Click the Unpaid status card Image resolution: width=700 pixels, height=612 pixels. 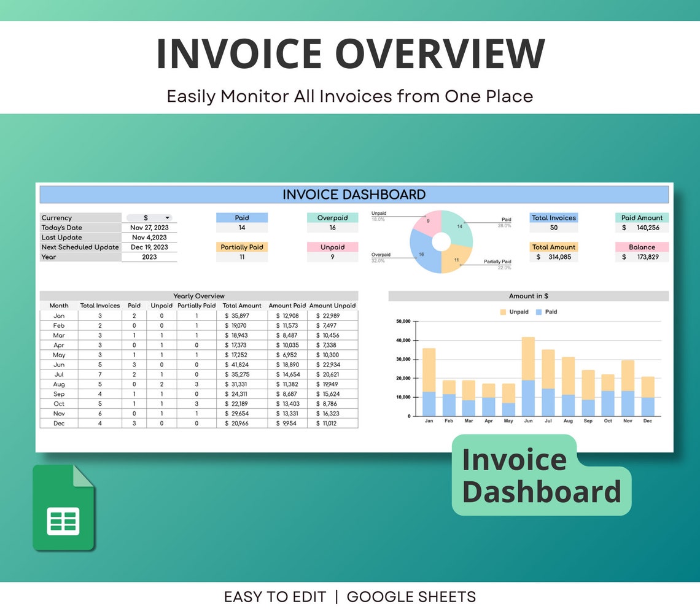point(332,251)
